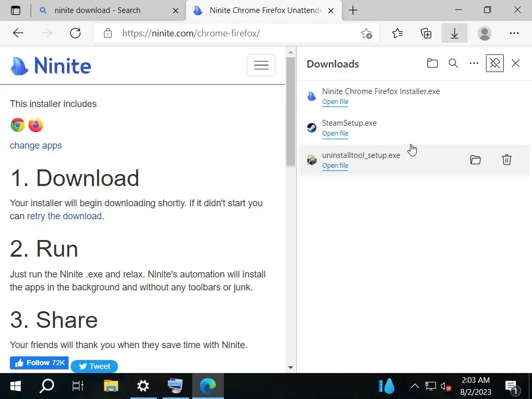The height and width of the screenshot is (399, 532).
Task: Click the uninstalltool setup file icon
Action: pyautogui.click(x=312, y=160)
